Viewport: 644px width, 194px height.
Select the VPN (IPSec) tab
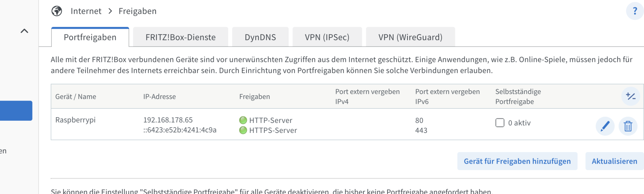327,37
